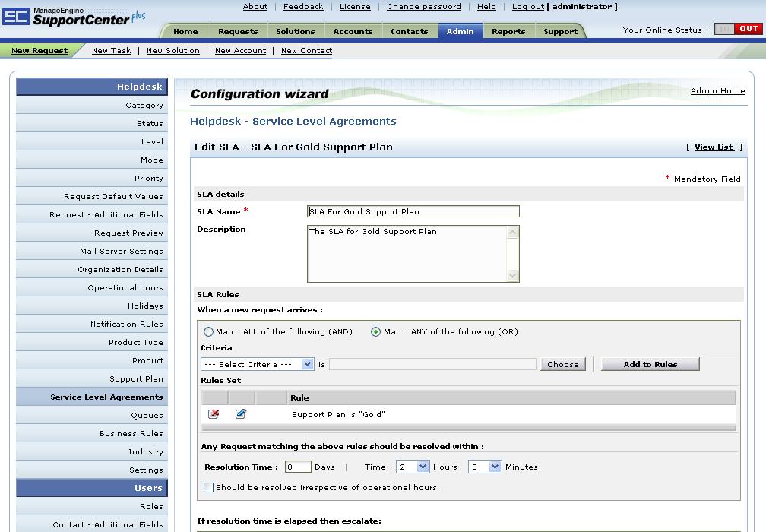766x532 pixels.
Task: Open Organization Details sidebar item
Action: pos(92,269)
